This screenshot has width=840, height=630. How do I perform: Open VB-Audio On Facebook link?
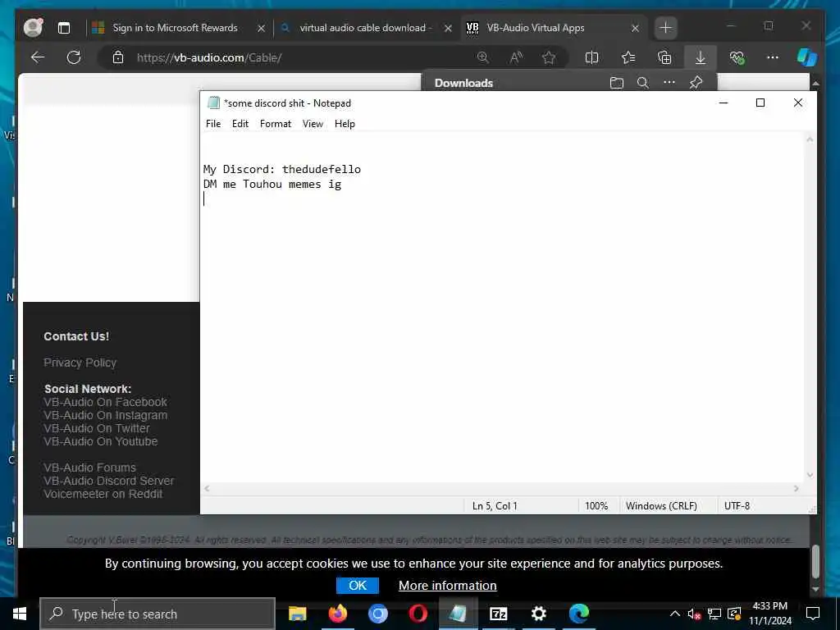(105, 402)
